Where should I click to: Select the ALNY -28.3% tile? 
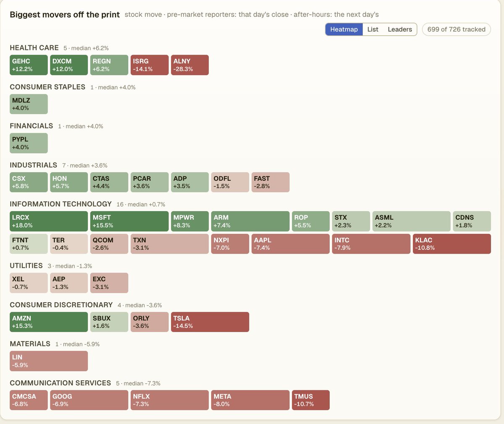coord(190,65)
